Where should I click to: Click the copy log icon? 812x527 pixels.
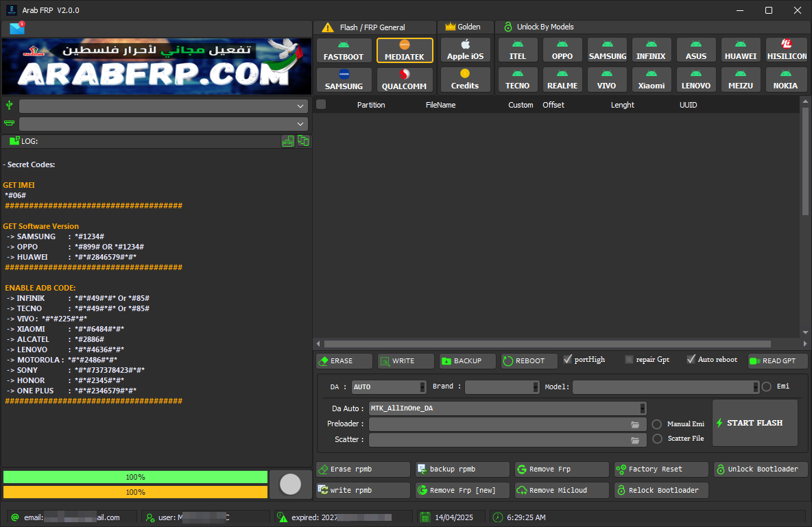(x=303, y=140)
